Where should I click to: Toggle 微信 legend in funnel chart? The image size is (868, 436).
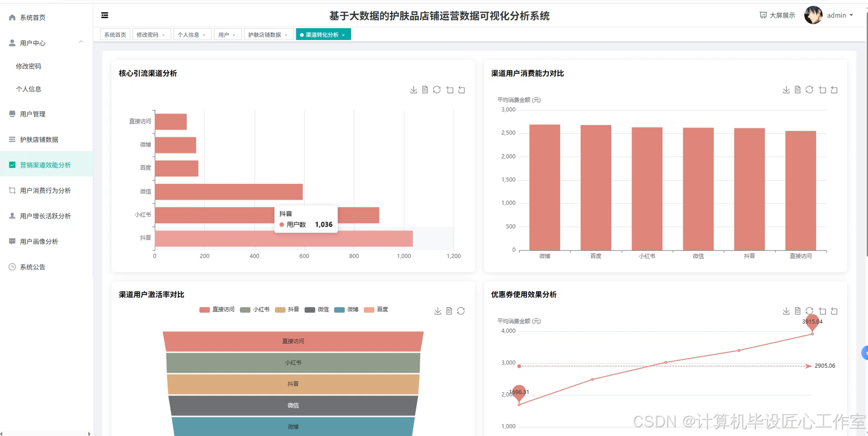317,310
